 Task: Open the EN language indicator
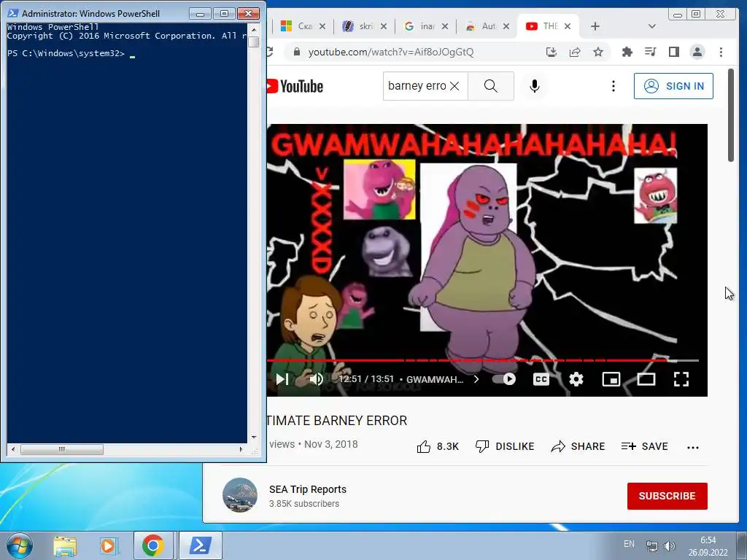pos(629,544)
